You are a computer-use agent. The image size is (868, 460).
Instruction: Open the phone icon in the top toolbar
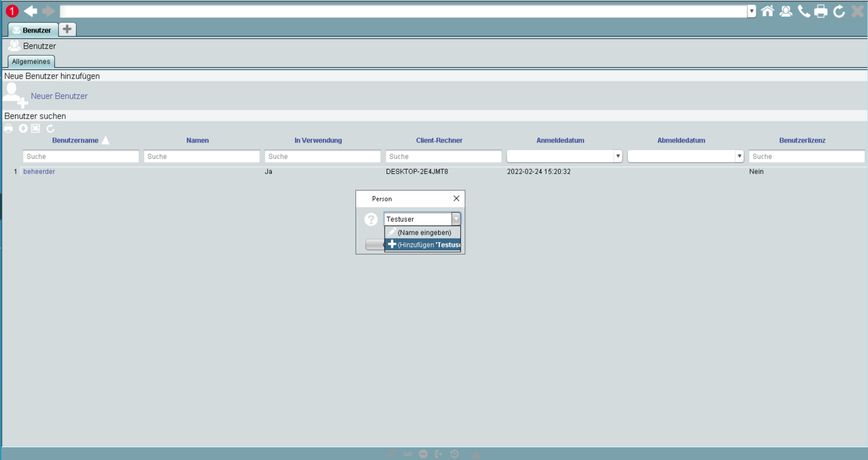[x=804, y=11]
